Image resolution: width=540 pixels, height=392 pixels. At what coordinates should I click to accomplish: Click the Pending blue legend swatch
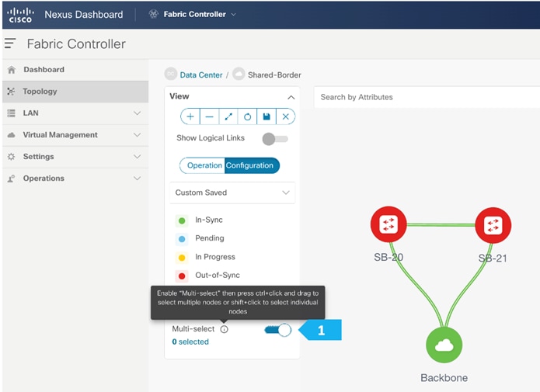pyautogui.click(x=182, y=239)
